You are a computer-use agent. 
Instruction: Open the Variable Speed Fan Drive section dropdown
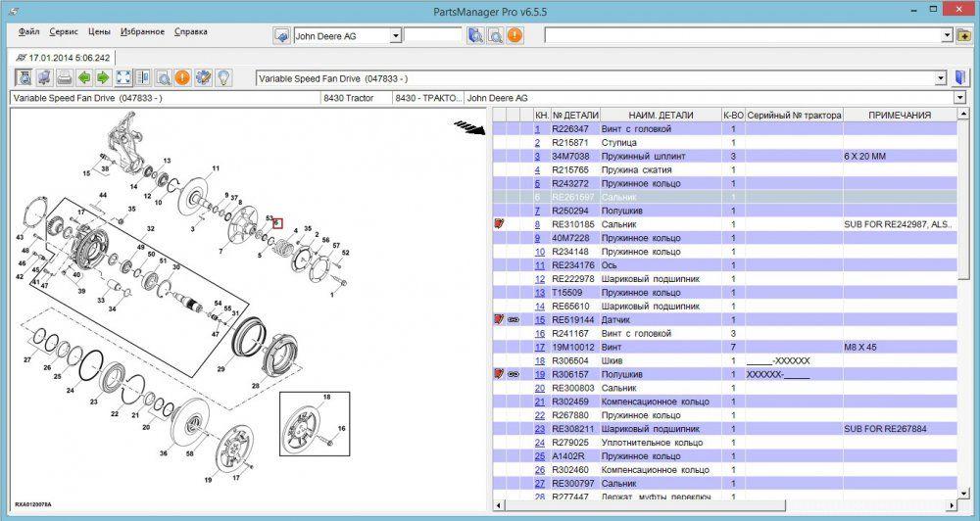[941, 77]
